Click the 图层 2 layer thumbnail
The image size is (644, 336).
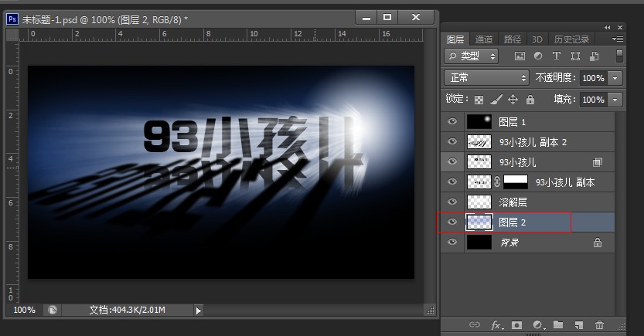(479, 222)
